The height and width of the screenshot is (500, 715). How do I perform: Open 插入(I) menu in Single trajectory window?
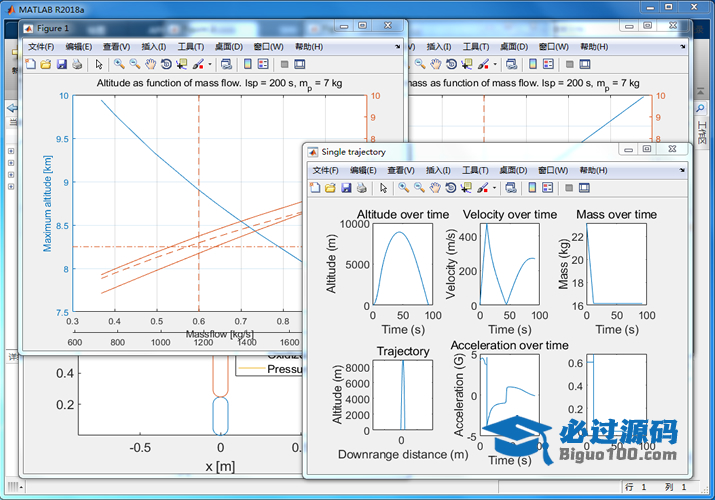click(438, 170)
